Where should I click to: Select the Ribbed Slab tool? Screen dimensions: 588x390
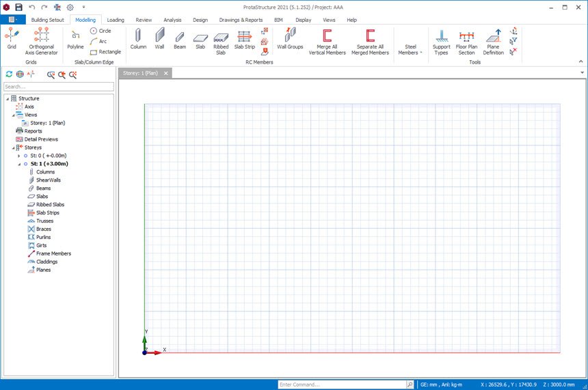[x=221, y=43]
